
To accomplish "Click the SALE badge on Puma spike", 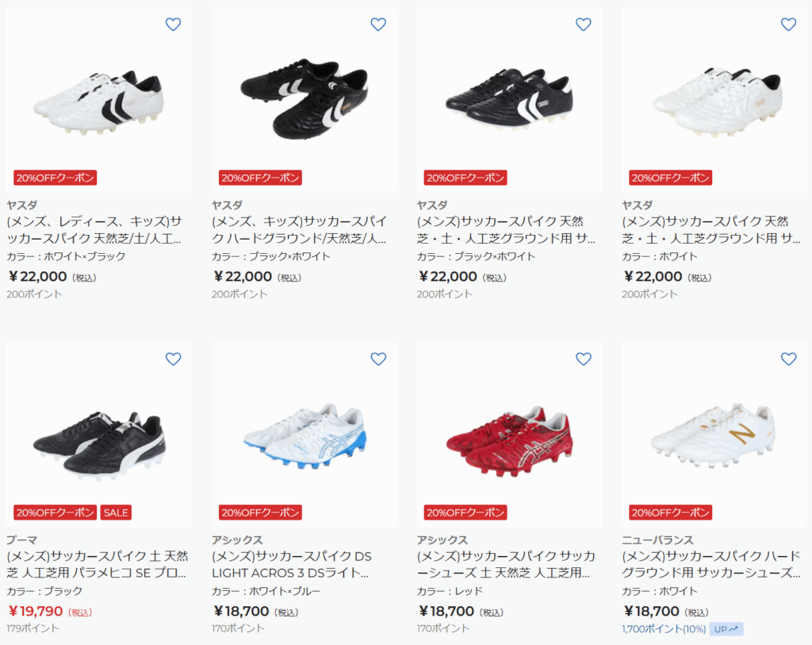I will point(116,513).
